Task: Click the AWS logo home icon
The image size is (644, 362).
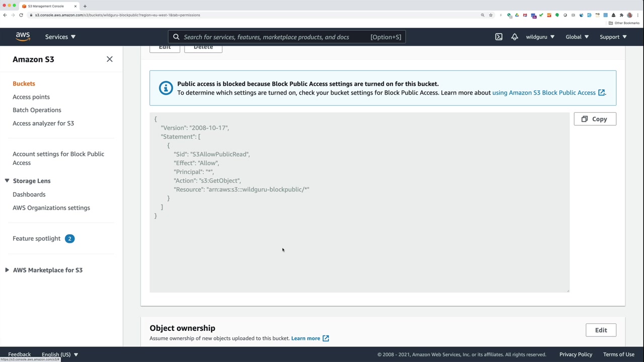Action: tap(23, 36)
